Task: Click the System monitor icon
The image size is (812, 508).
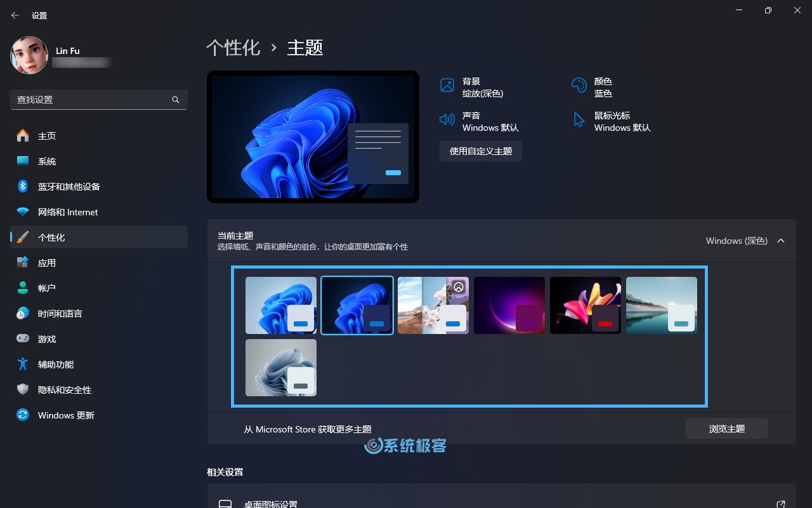Action: [23, 161]
